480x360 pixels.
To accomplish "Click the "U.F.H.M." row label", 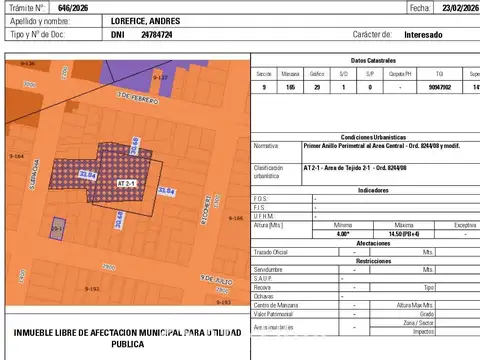I will (263, 216).
